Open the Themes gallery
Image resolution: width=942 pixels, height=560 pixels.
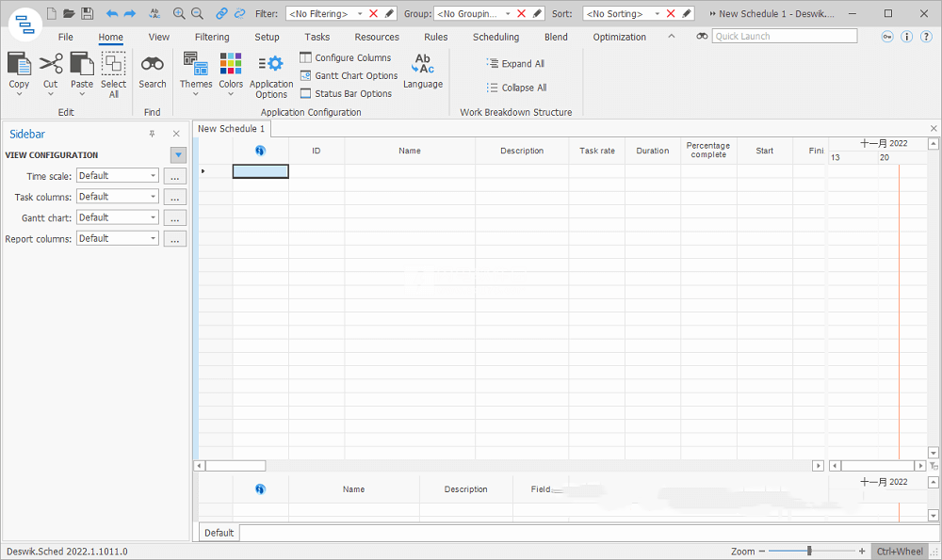[x=196, y=73]
